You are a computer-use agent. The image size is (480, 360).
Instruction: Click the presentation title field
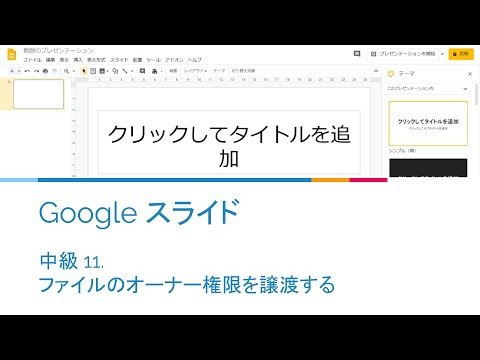tap(58, 51)
